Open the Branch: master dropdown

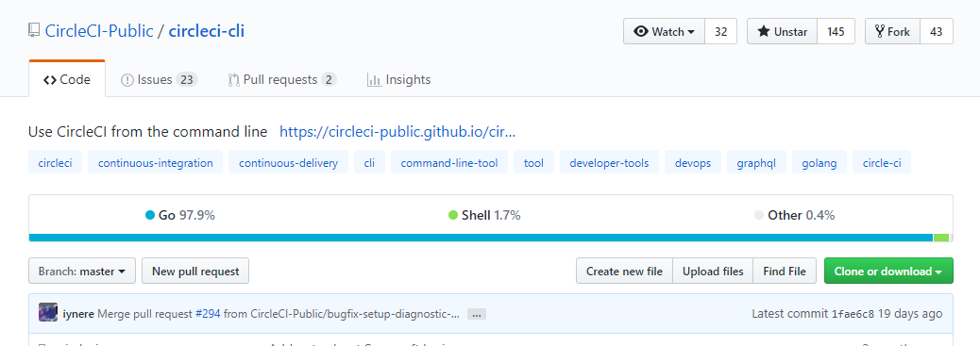pyautogui.click(x=82, y=272)
